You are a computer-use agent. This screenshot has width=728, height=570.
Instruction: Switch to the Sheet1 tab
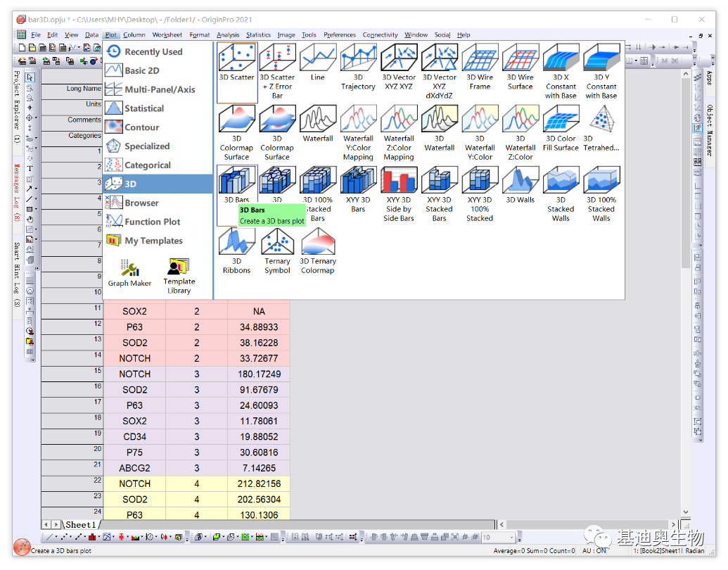pos(80,524)
